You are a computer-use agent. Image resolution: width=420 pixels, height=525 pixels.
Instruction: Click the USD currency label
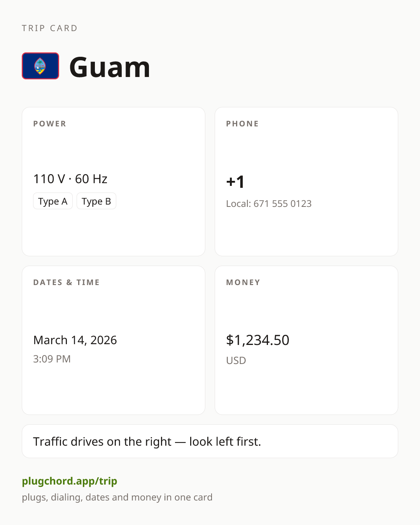click(x=236, y=360)
